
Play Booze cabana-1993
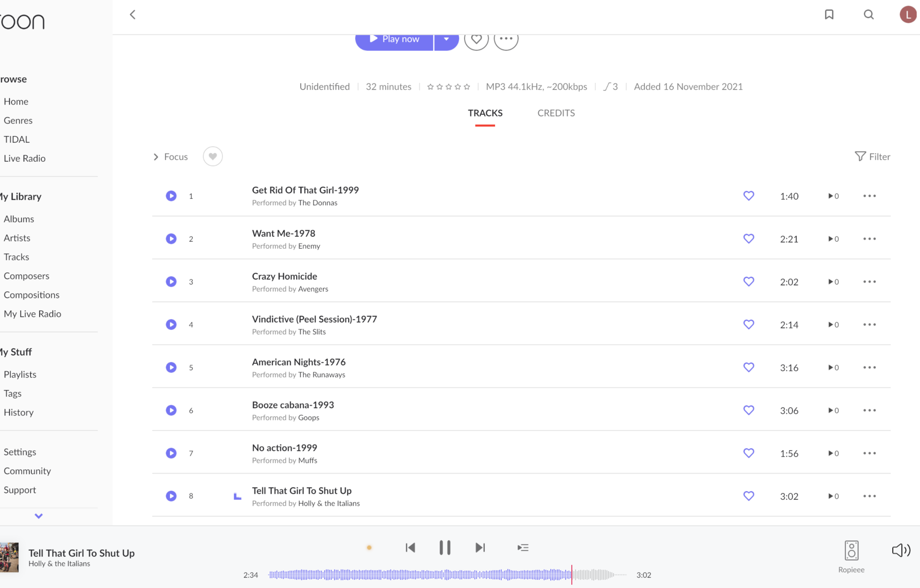click(x=171, y=411)
